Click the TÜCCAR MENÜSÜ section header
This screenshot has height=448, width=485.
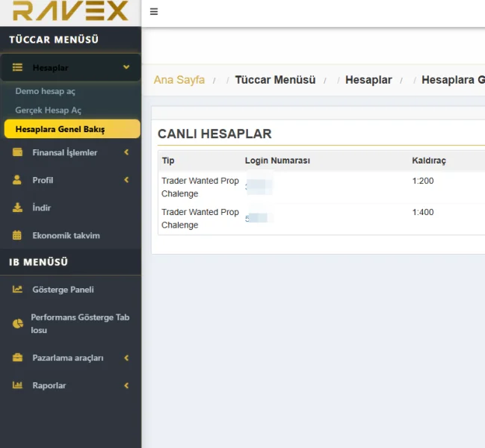point(54,40)
